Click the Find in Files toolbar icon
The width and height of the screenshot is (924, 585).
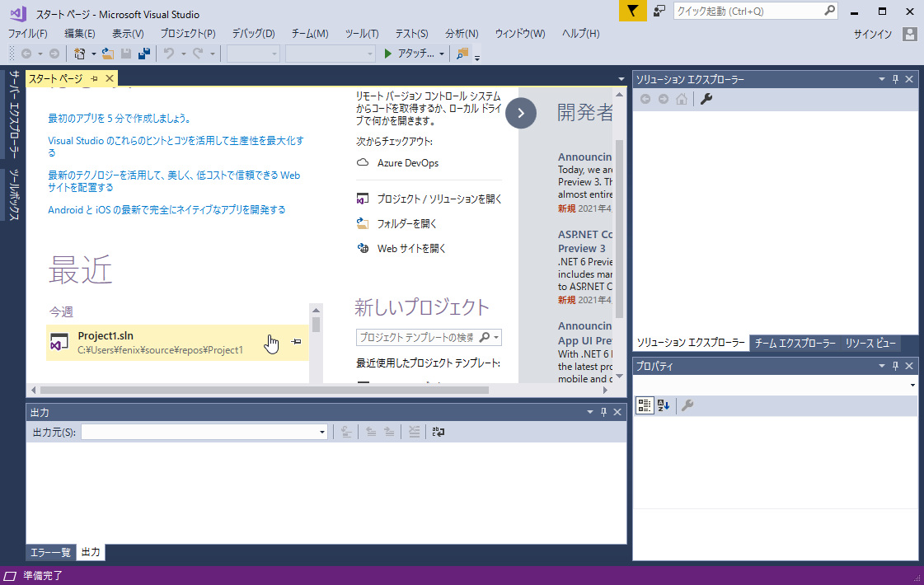coord(462,54)
